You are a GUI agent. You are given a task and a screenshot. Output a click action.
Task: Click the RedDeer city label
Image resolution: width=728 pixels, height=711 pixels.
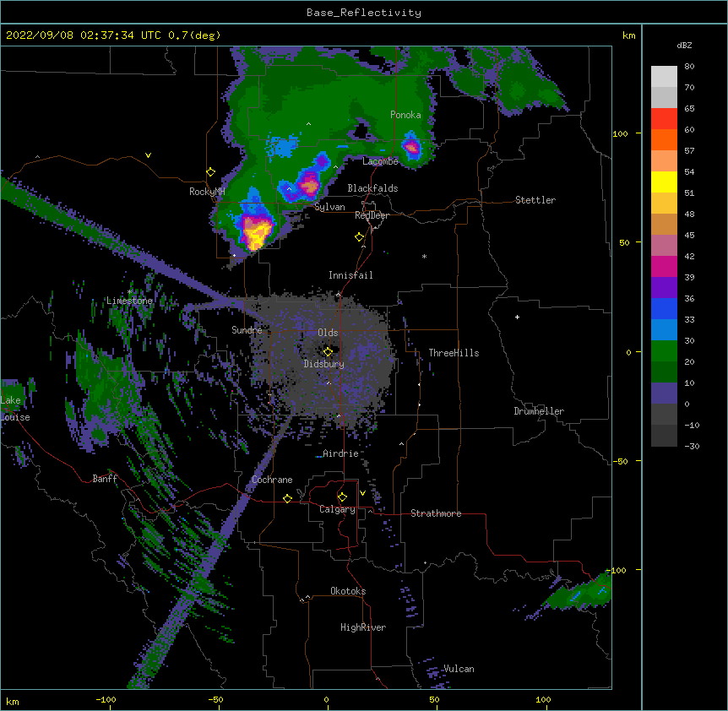pyautogui.click(x=372, y=215)
